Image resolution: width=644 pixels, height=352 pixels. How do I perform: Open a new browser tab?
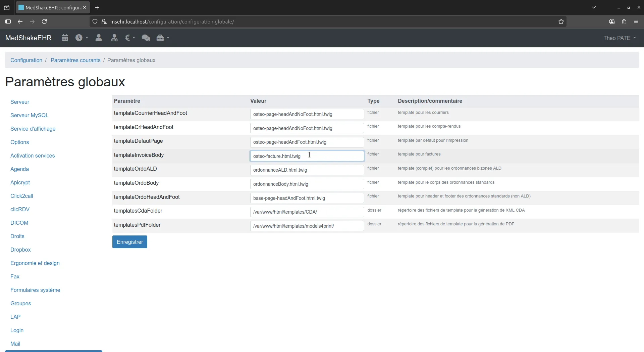97,8
